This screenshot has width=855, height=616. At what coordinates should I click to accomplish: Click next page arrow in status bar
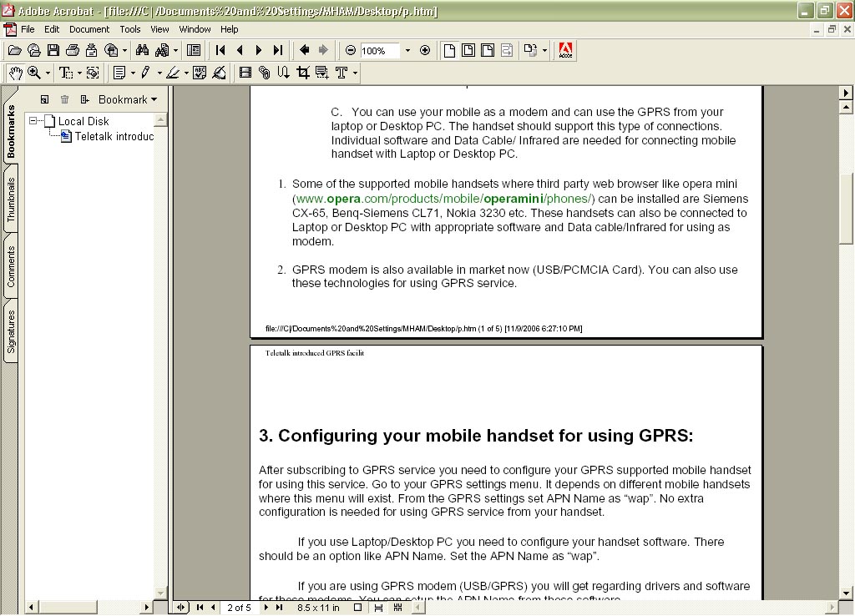click(x=266, y=608)
